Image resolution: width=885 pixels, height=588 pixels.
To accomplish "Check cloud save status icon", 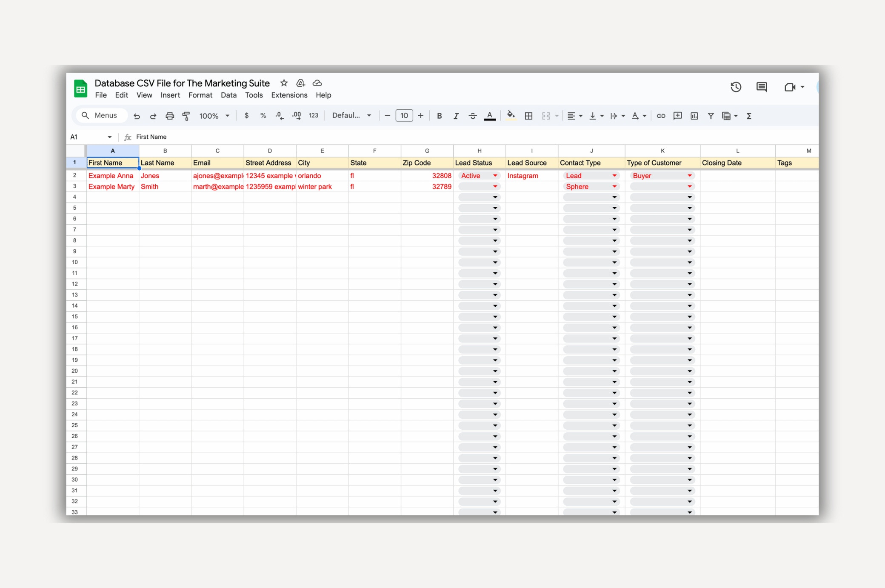I will [x=317, y=83].
